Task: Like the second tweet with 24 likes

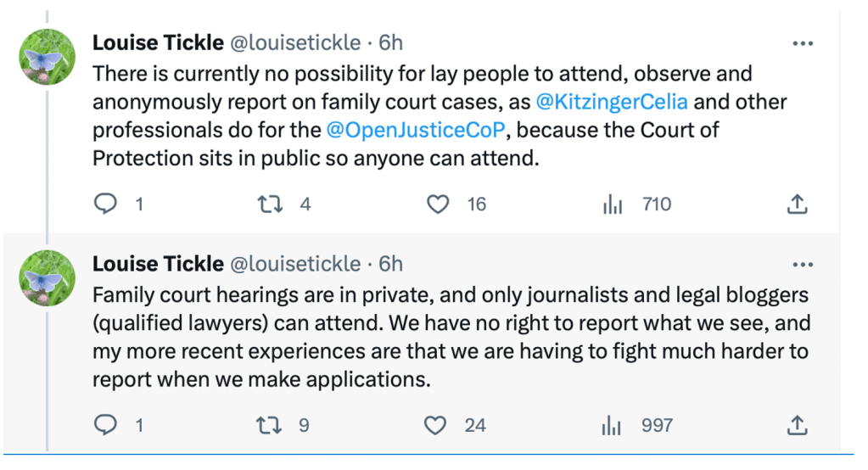Action: pyautogui.click(x=435, y=425)
